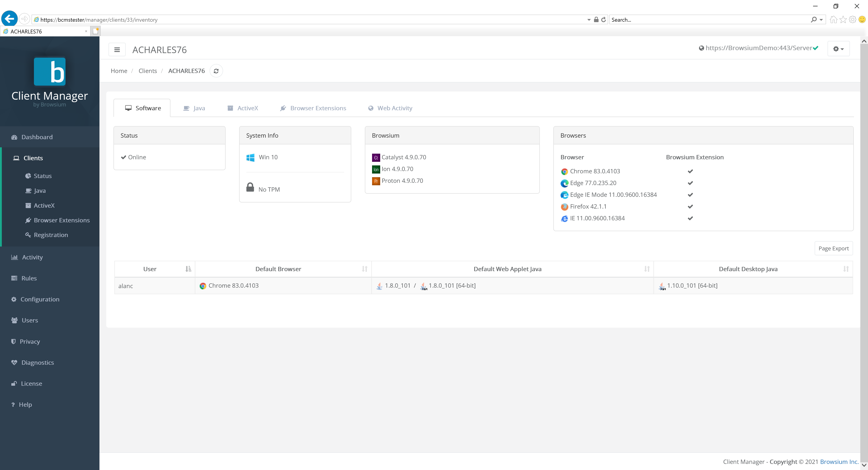Open the Help sidebar item
The image size is (868, 470).
coord(50,405)
